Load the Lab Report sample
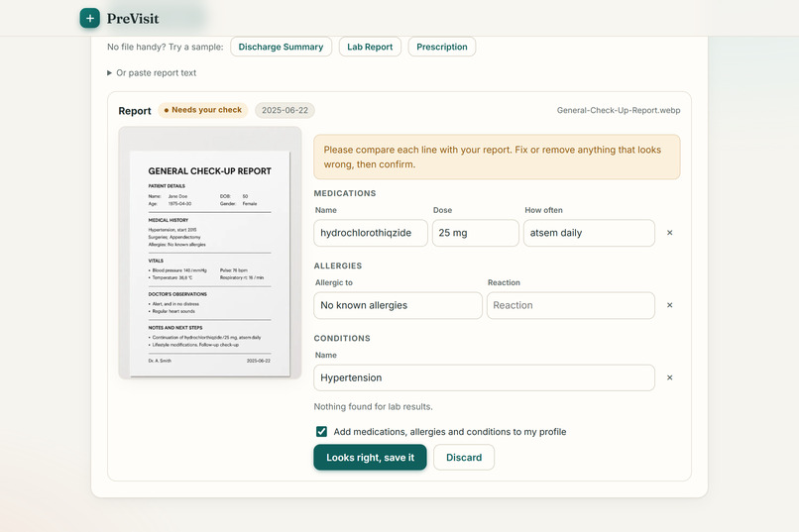 [x=370, y=47]
